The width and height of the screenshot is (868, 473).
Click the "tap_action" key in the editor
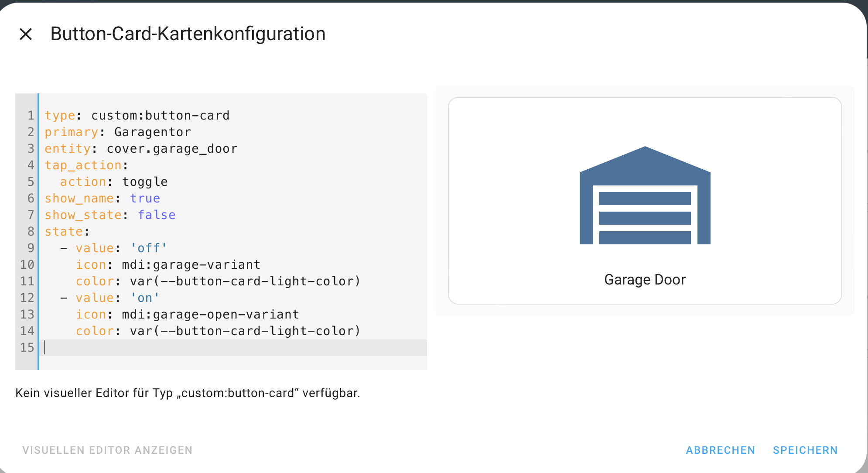pyautogui.click(x=83, y=165)
